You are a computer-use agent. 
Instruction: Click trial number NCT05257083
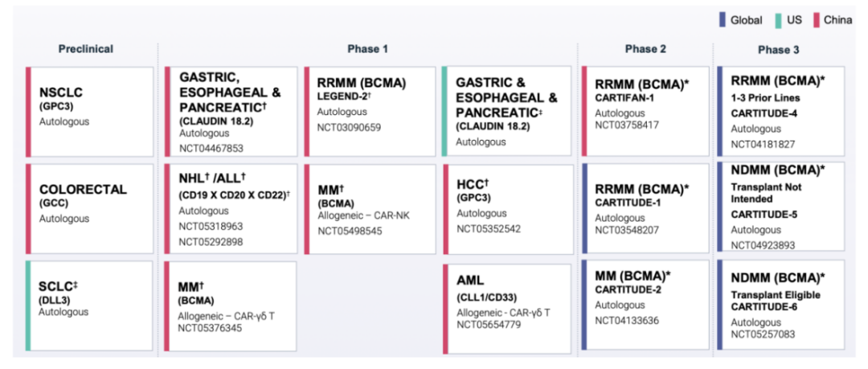coord(764,334)
